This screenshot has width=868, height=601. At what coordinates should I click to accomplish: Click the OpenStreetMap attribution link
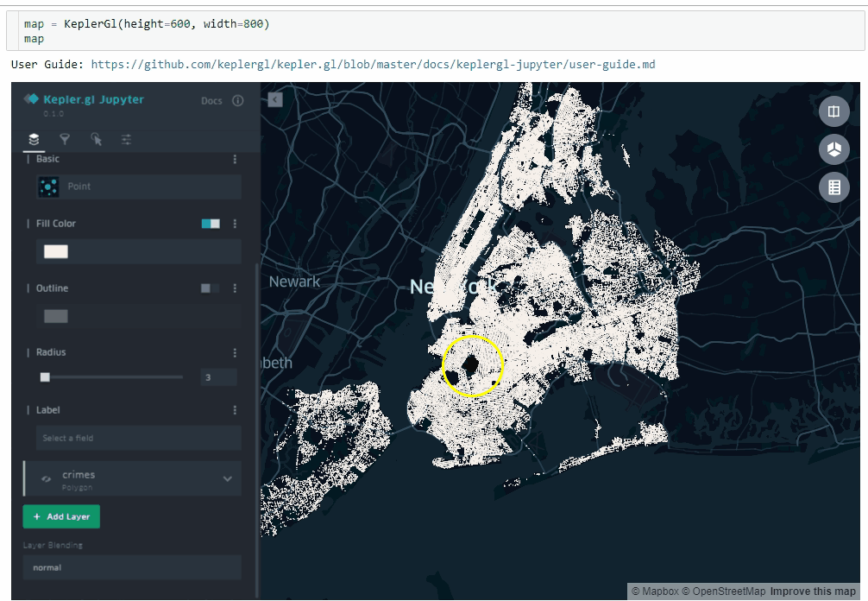(724, 591)
